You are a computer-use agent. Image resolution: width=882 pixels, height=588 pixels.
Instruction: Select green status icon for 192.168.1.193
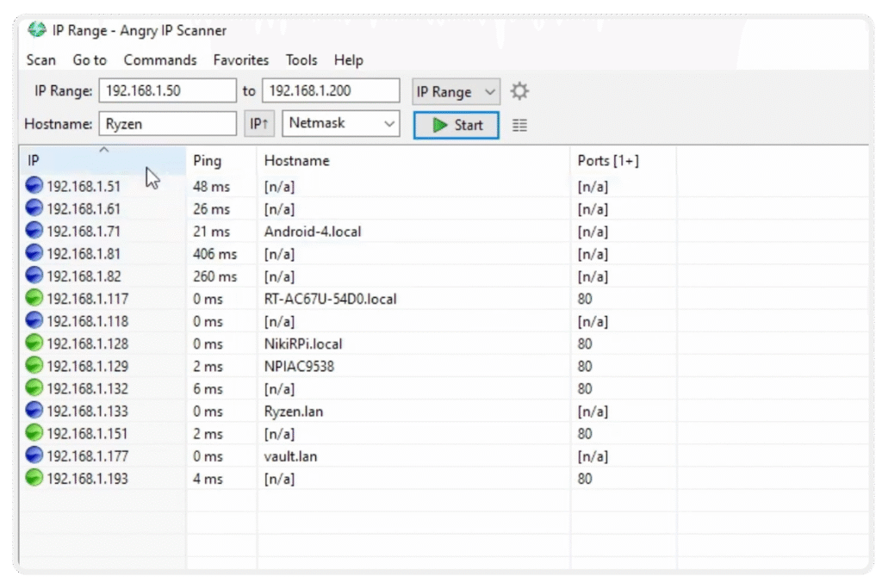tap(34, 478)
